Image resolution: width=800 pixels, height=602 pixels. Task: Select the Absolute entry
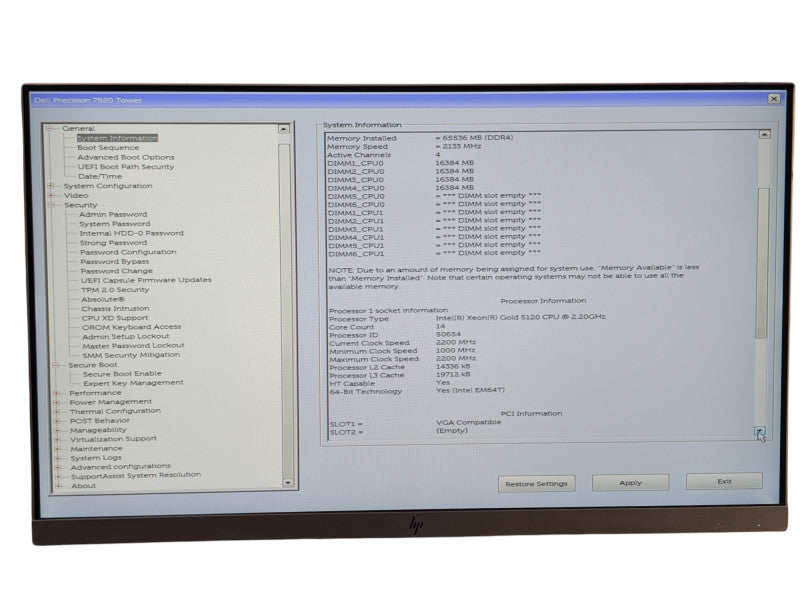pos(103,299)
